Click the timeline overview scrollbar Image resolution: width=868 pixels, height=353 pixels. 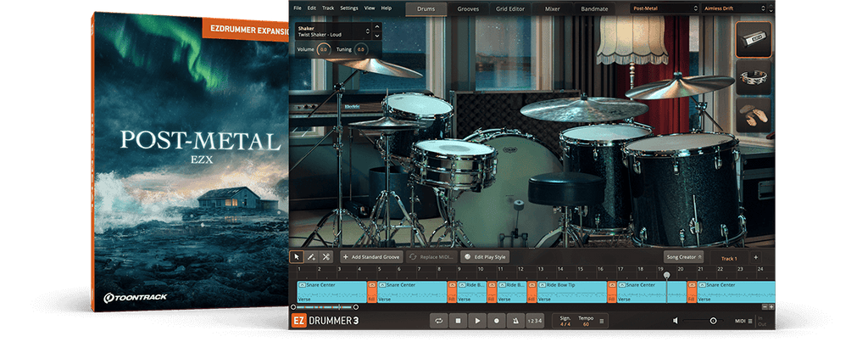[325, 307]
